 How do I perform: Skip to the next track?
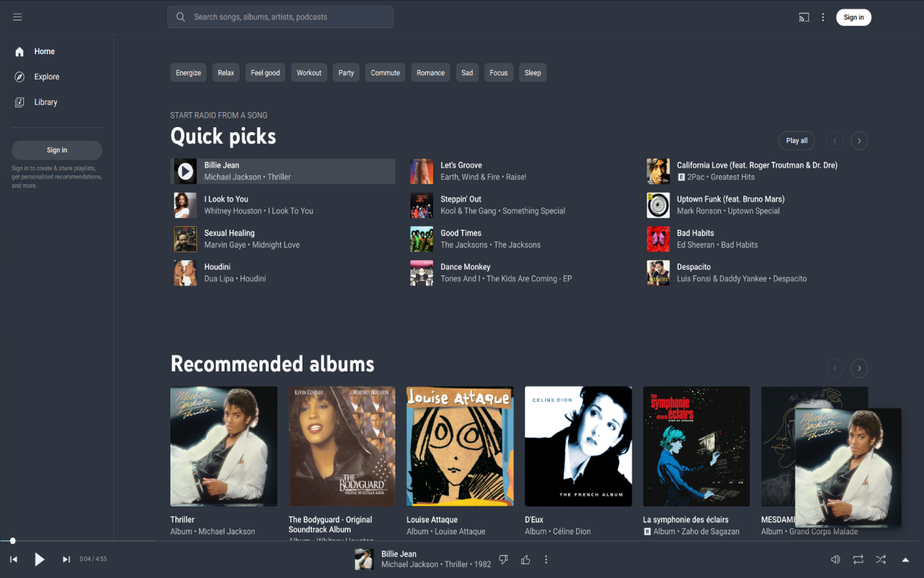[66, 559]
